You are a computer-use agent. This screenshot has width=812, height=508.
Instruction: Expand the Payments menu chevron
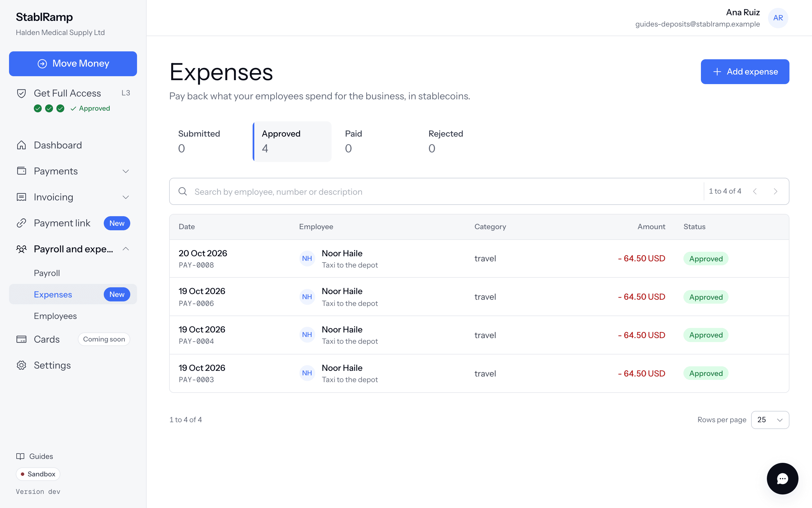(x=126, y=171)
